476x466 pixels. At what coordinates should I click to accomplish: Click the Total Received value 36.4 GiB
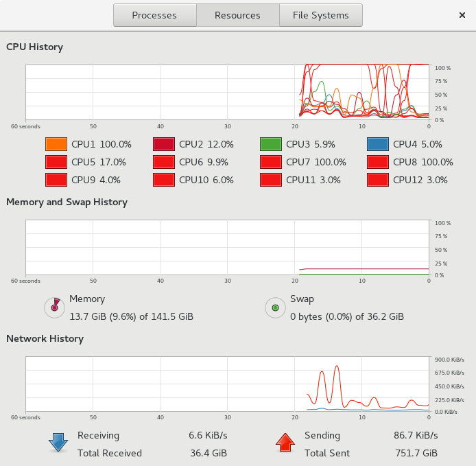209,453
